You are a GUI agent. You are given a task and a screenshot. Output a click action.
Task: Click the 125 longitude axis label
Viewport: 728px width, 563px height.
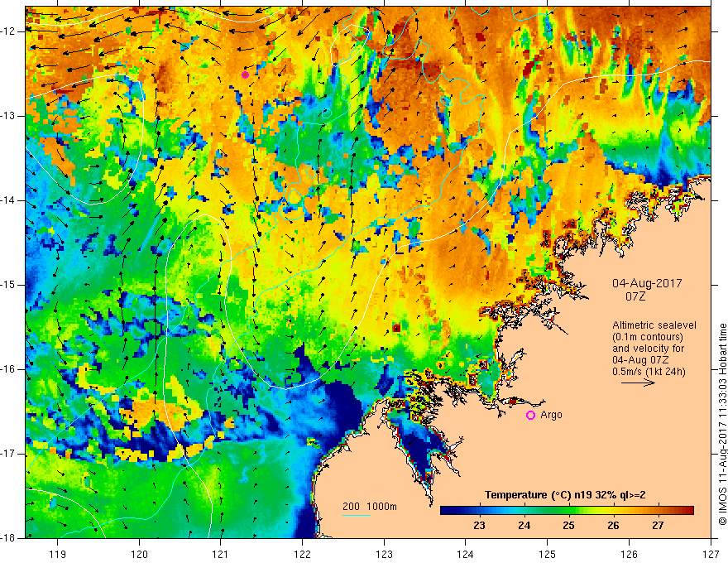[x=548, y=554]
